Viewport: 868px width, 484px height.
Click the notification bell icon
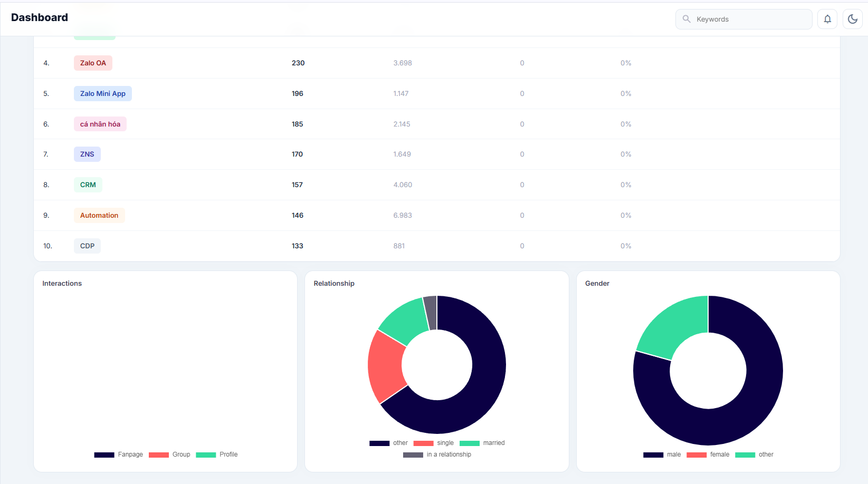click(827, 19)
